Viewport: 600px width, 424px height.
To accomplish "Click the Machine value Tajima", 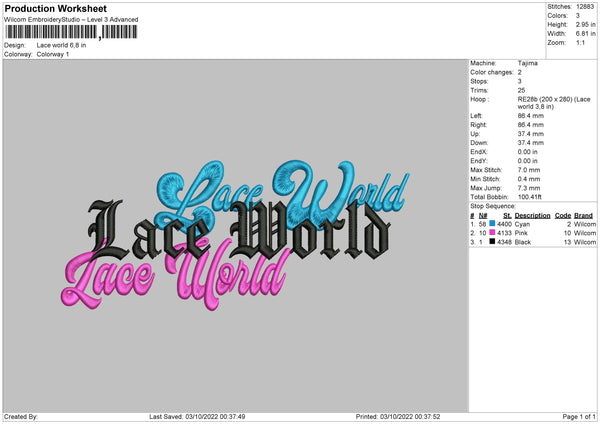I will (529, 66).
